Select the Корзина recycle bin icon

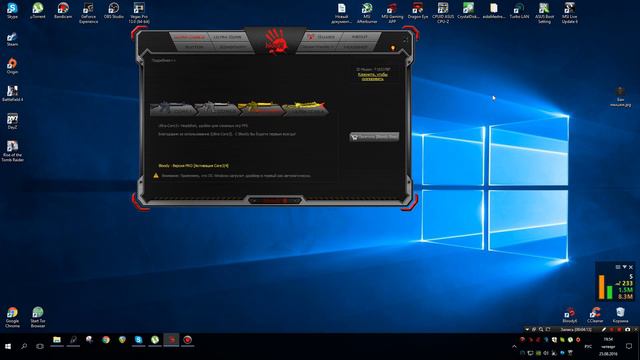620,316
